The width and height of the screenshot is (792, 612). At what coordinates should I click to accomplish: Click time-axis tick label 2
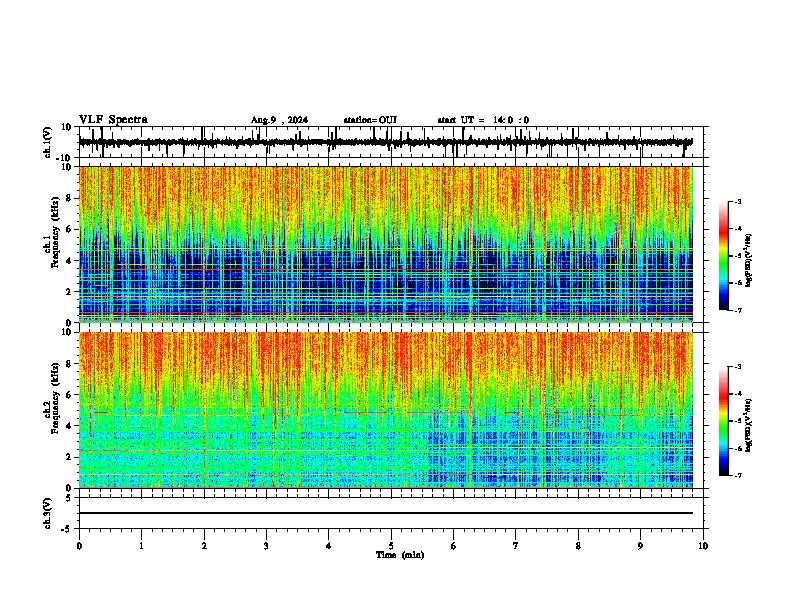coord(204,546)
